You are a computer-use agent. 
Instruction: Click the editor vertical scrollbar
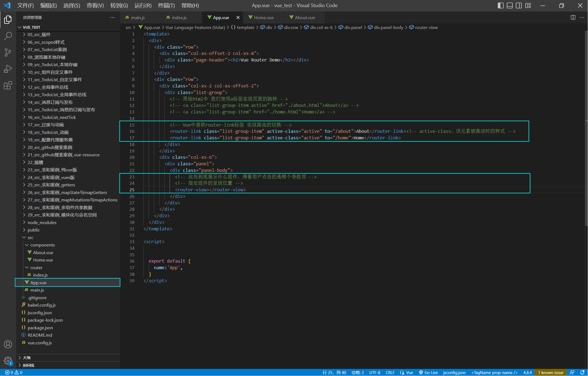pos(586,128)
